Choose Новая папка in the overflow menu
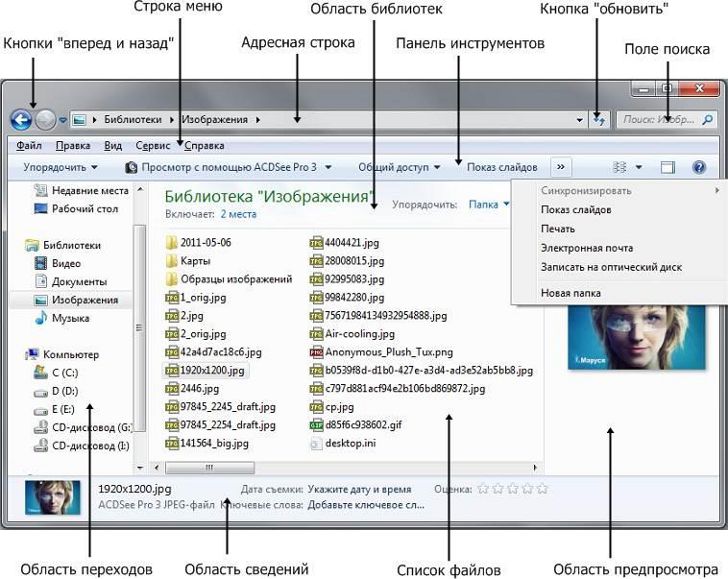Image resolution: width=728 pixels, height=579 pixels. click(571, 293)
